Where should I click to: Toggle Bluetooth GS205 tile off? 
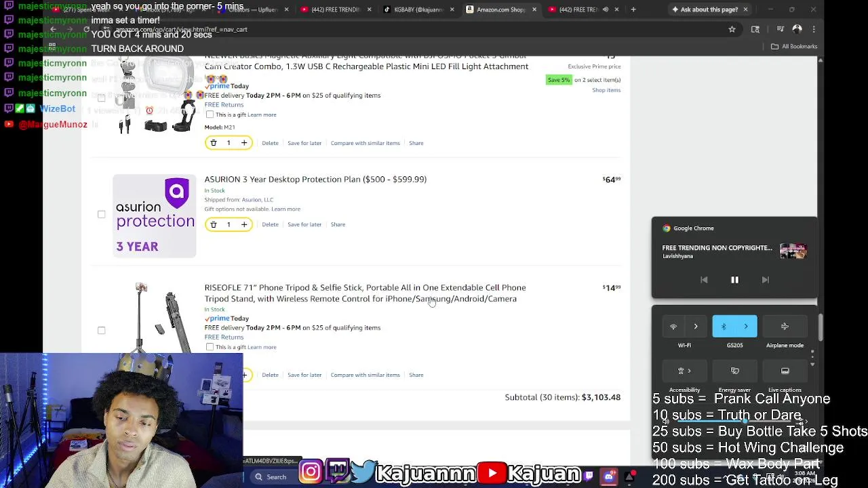(724, 327)
